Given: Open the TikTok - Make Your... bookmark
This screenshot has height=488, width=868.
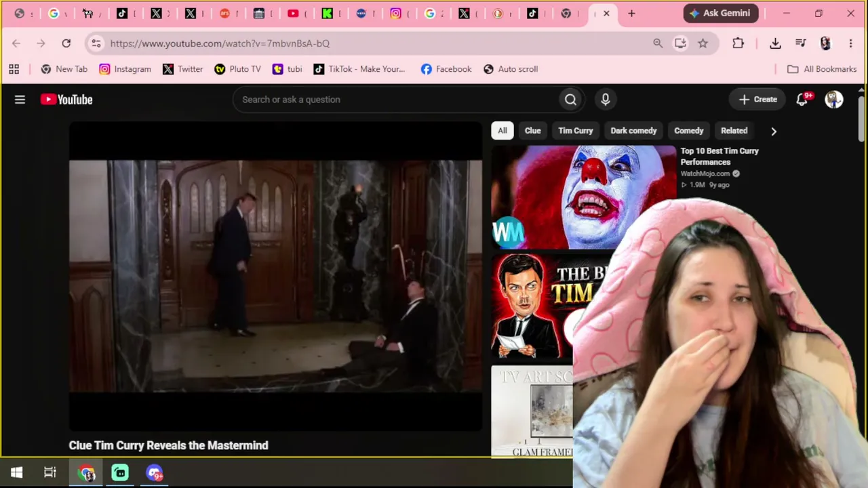Looking at the screenshot, I should click(x=359, y=69).
